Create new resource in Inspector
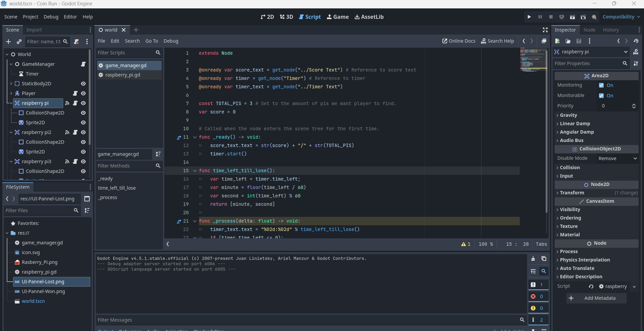Image resolution: width=644 pixels, height=331 pixels. [x=557, y=41]
